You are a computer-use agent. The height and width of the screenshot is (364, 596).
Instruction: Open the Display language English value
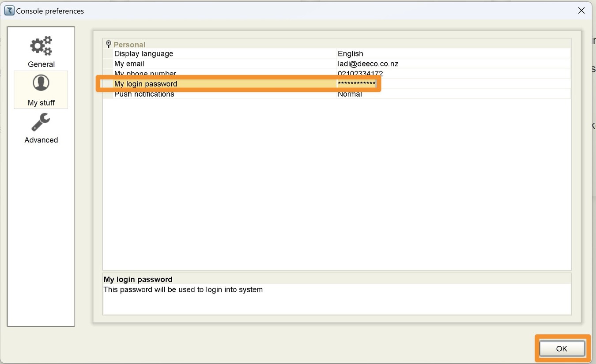pyautogui.click(x=350, y=53)
